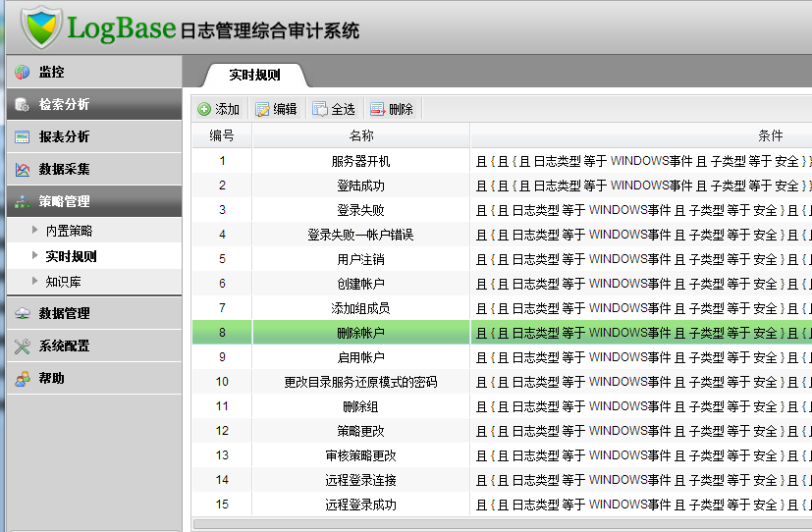Click the 编辑 pencil icon
Screen dimensions: 812x532
[x=262, y=109]
